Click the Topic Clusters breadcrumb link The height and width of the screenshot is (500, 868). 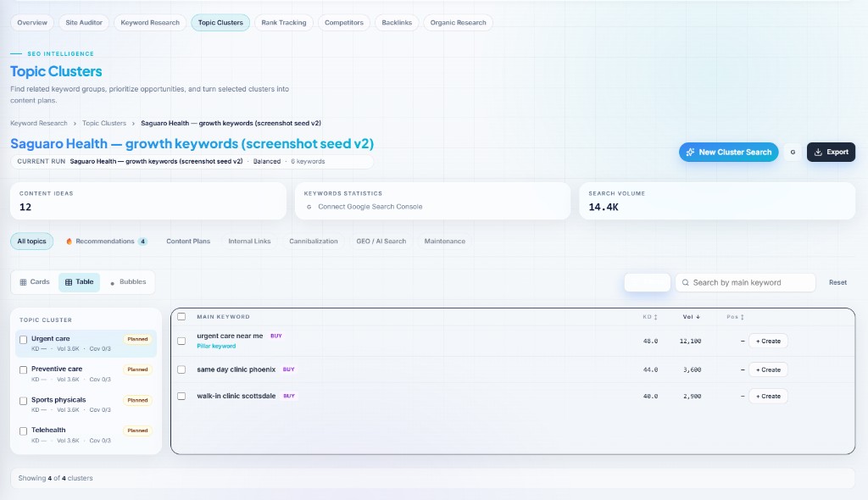pyautogui.click(x=104, y=124)
